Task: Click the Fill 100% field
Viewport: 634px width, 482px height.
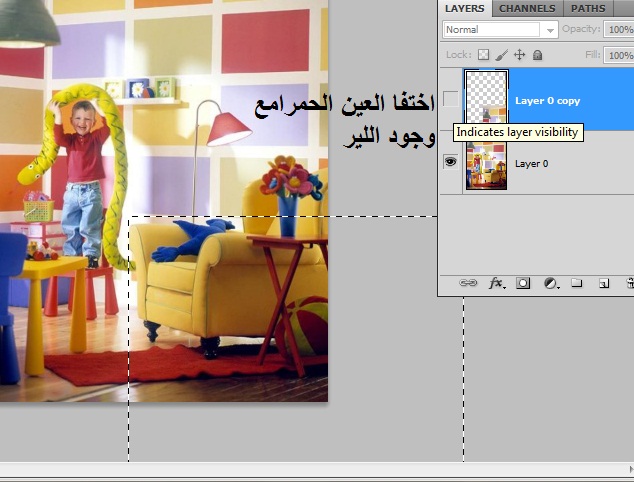Action: 620,56
